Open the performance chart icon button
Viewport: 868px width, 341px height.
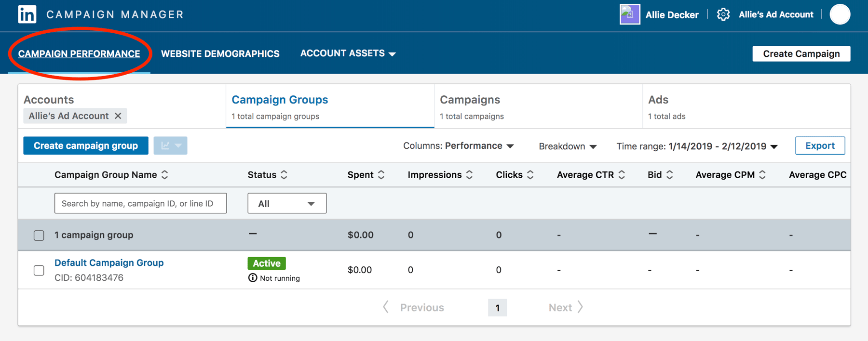tap(171, 145)
